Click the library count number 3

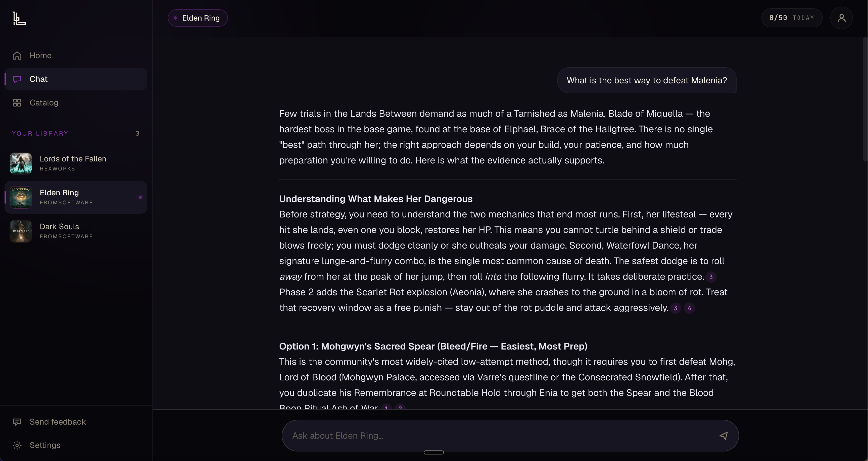point(137,134)
